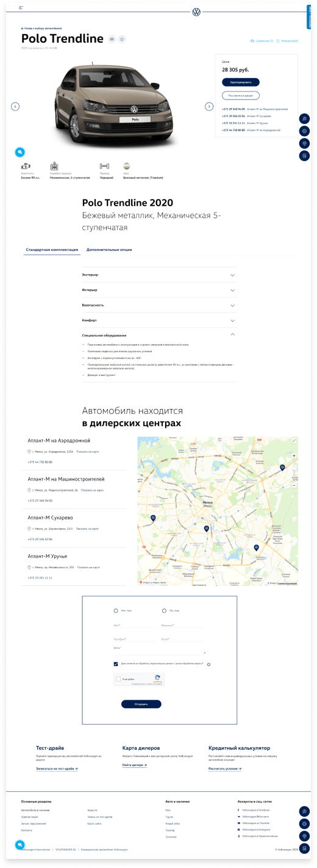Expand the Безопасность section
Viewport: 317px width, 868px height.
pos(159,305)
